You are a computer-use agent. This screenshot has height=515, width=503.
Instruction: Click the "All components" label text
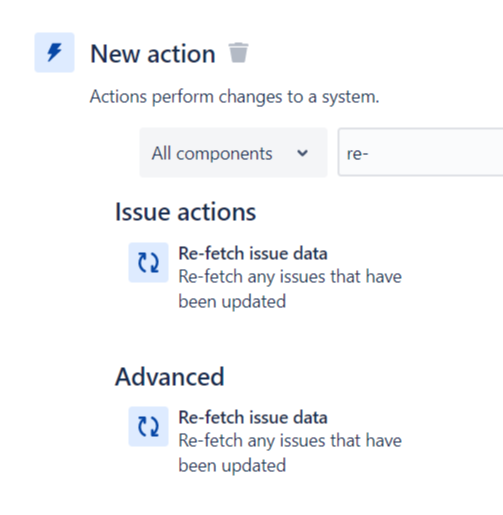click(x=212, y=153)
